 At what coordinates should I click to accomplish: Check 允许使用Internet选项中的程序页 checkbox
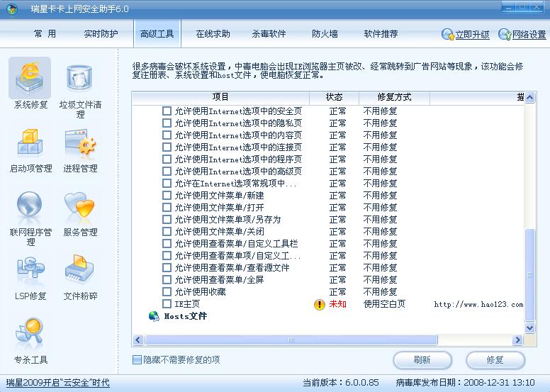click(167, 159)
